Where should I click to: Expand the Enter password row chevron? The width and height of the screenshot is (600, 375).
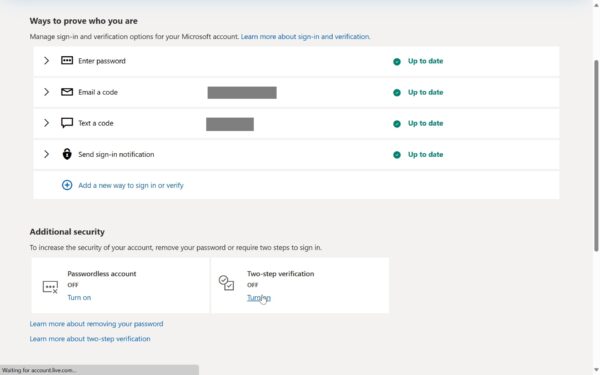click(x=46, y=61)
